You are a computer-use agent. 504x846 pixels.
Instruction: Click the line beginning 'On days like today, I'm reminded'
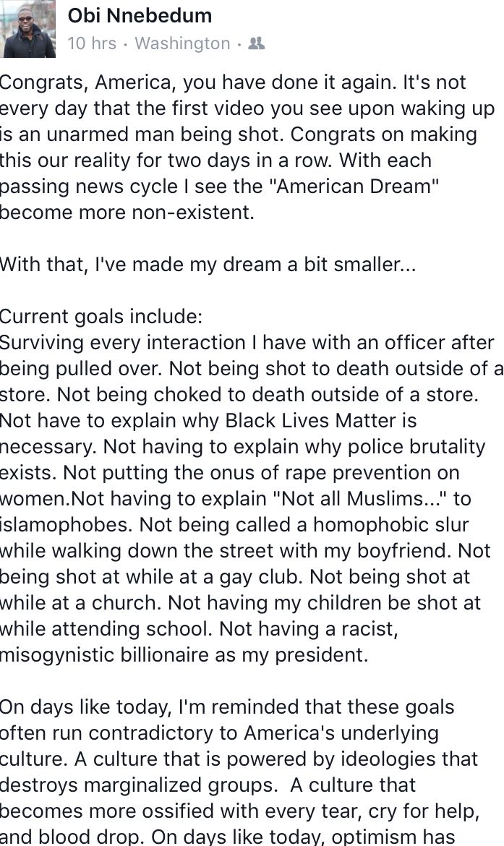click(x=227, y=707)
